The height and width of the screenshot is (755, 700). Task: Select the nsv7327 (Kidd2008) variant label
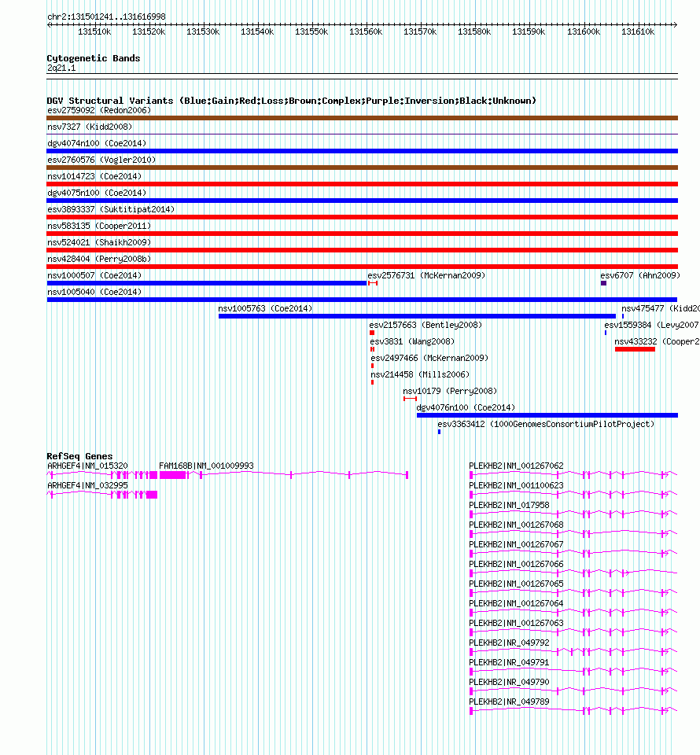[90, 127]
